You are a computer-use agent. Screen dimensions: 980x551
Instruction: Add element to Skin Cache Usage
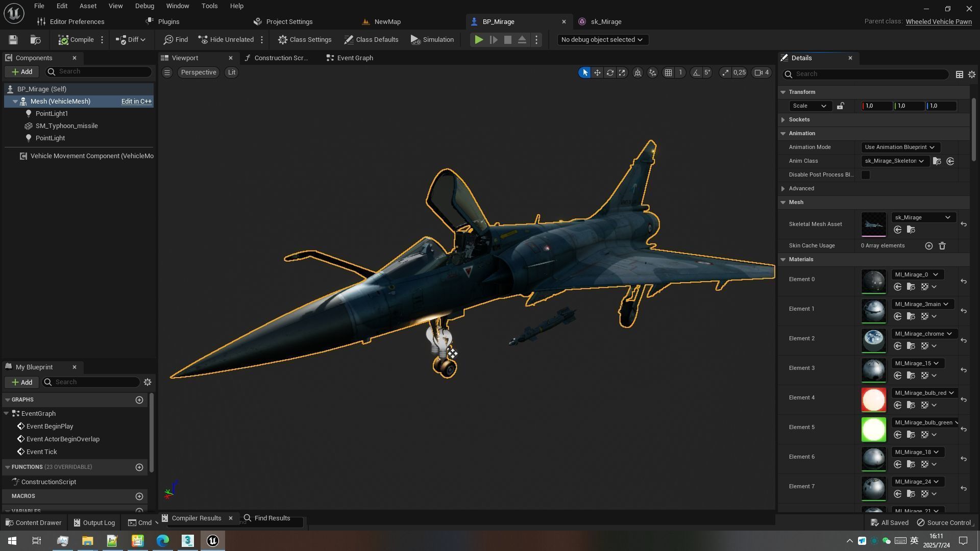929,246
